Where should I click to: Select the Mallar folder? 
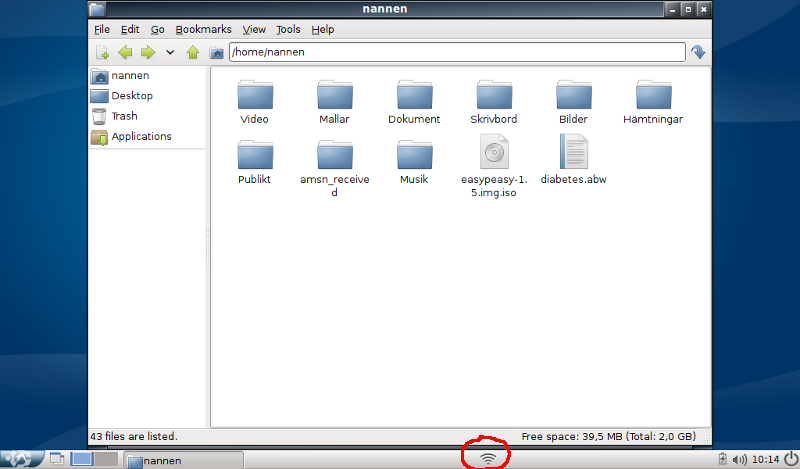pos(334,102)
